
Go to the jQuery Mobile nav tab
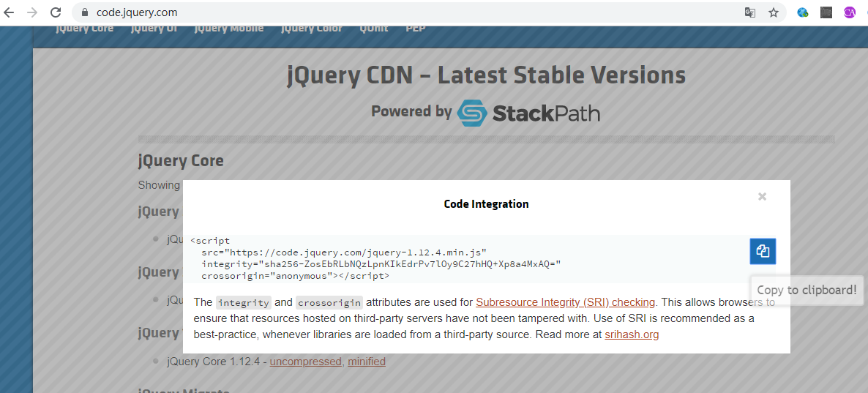point(228,29)
